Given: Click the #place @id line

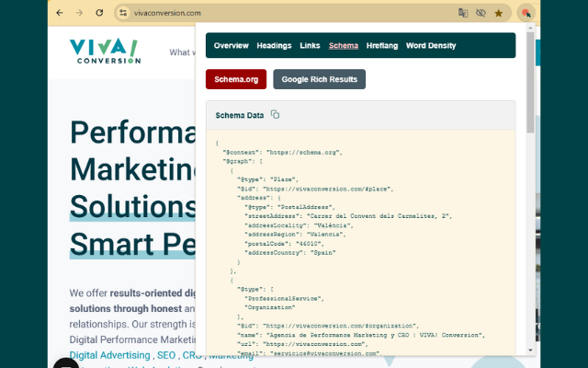Looking at the screenshot, I should coord(315,189).
